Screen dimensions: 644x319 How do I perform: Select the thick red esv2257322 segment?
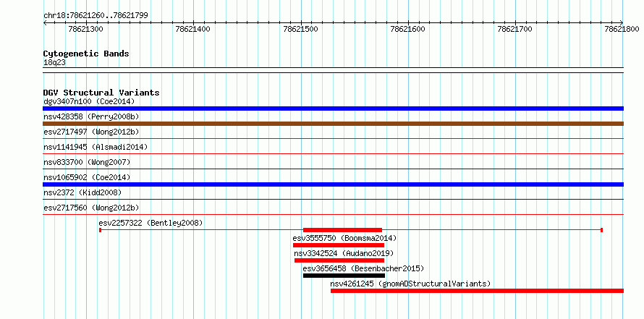coord(342,230)
